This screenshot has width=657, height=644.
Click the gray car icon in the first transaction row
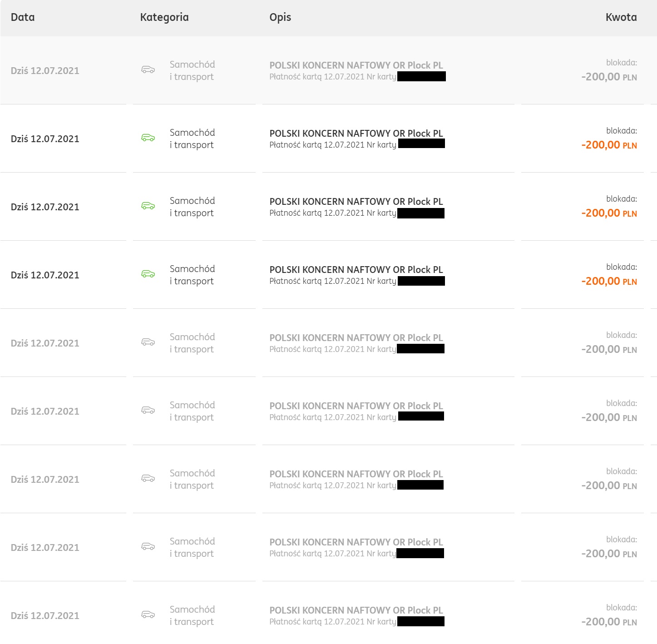(148, 69)
